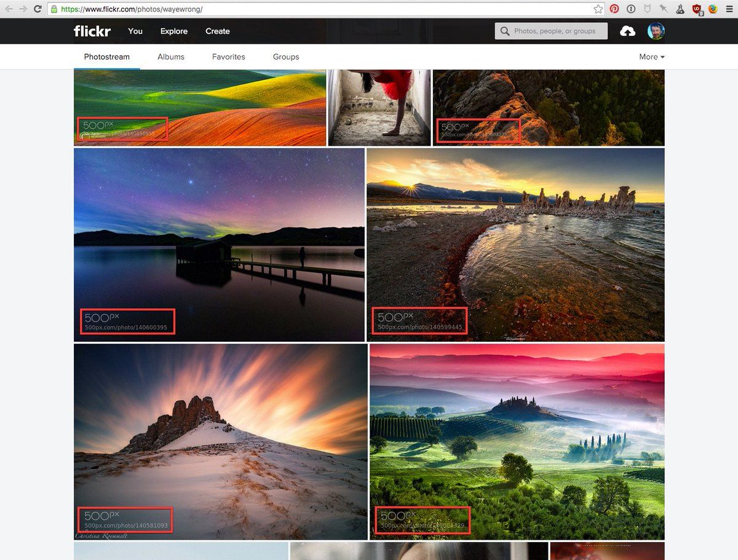
Task: Click the Create link in the header
Action: coord(218,31)
